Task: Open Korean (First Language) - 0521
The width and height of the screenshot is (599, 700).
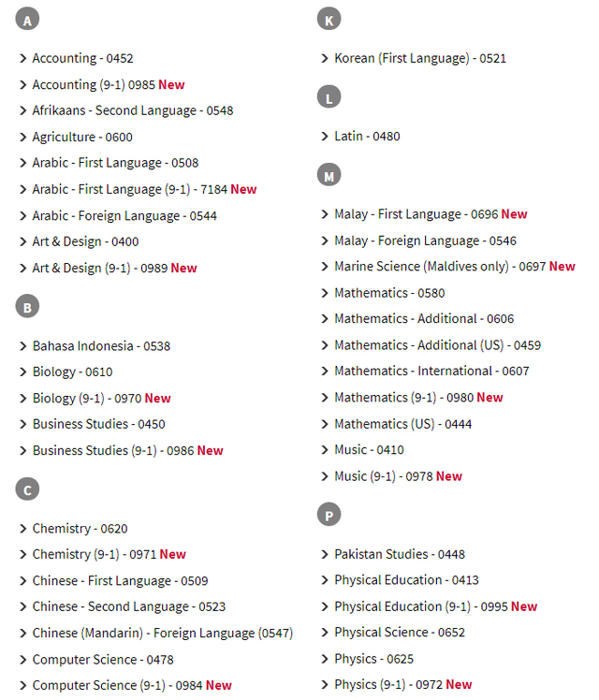Action: pyautogui.click(x=420, y=58)
